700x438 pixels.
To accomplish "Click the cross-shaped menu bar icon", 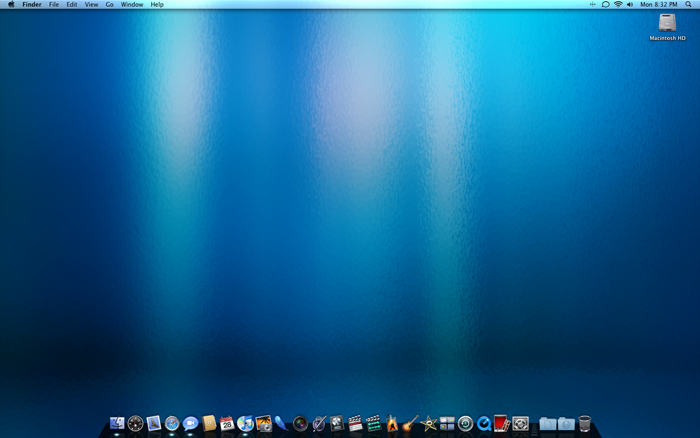I will (x=592, y=4).
